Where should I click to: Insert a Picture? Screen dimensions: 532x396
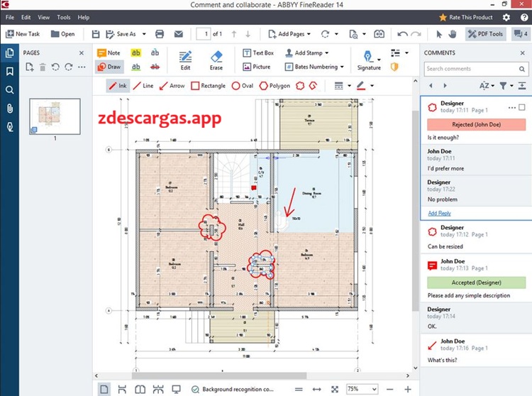click(257, 67)
